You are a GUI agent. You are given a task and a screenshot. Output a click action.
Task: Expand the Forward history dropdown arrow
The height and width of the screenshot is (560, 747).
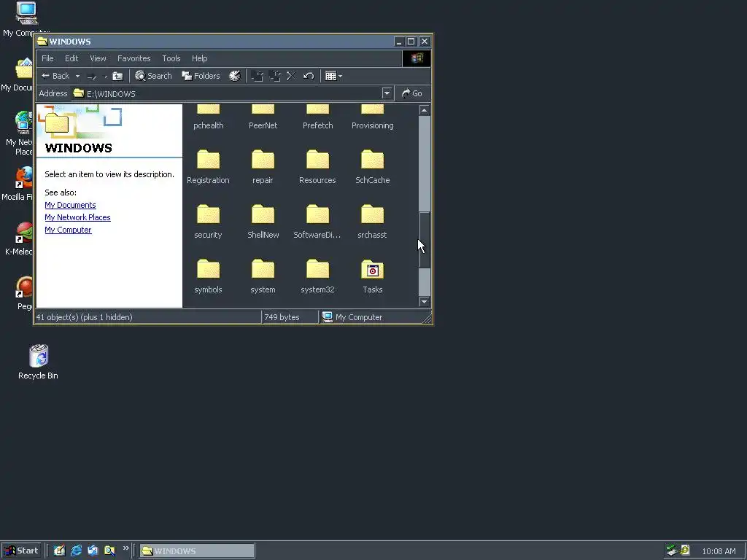pyautogui.click(x=105, y=76)
